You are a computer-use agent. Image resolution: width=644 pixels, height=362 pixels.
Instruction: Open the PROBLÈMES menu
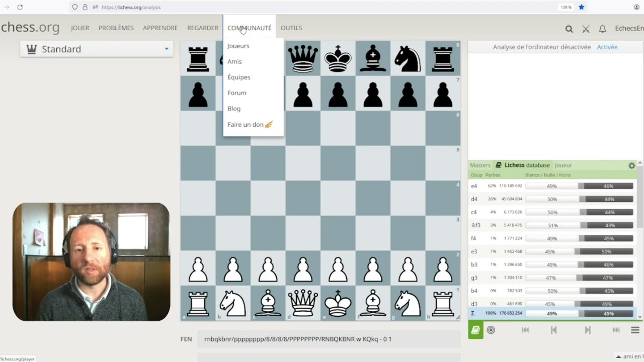point(116,28)
